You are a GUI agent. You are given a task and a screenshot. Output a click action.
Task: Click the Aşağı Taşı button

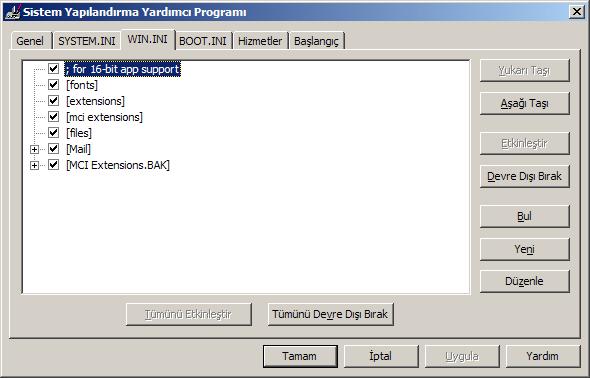[525, 103]
